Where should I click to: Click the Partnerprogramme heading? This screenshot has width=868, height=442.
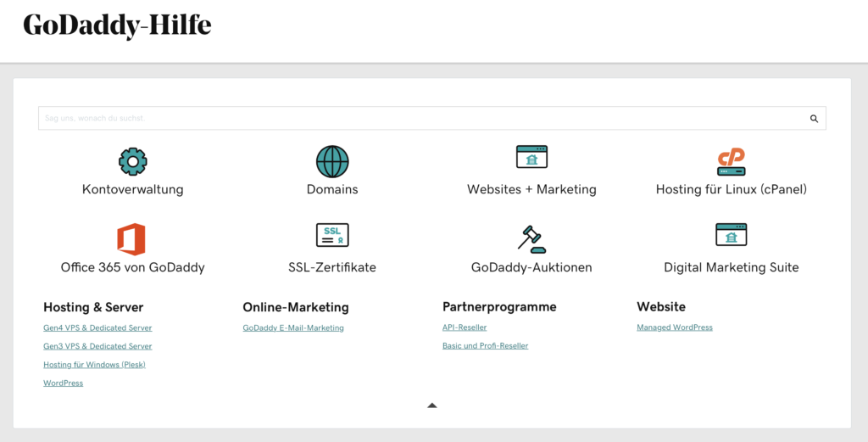click(499, 307)
